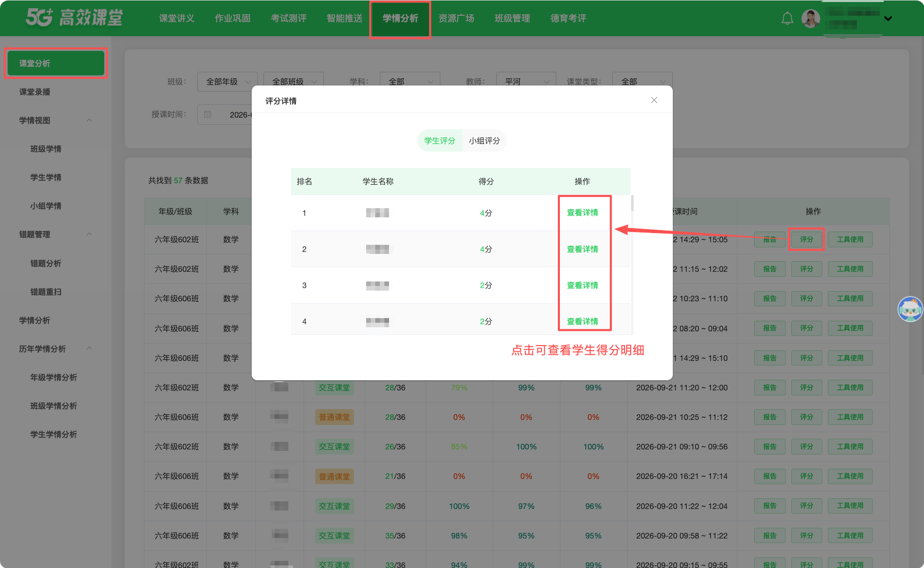
Task: Open 班级学情 in sidebar
Action: coord(46,149)
